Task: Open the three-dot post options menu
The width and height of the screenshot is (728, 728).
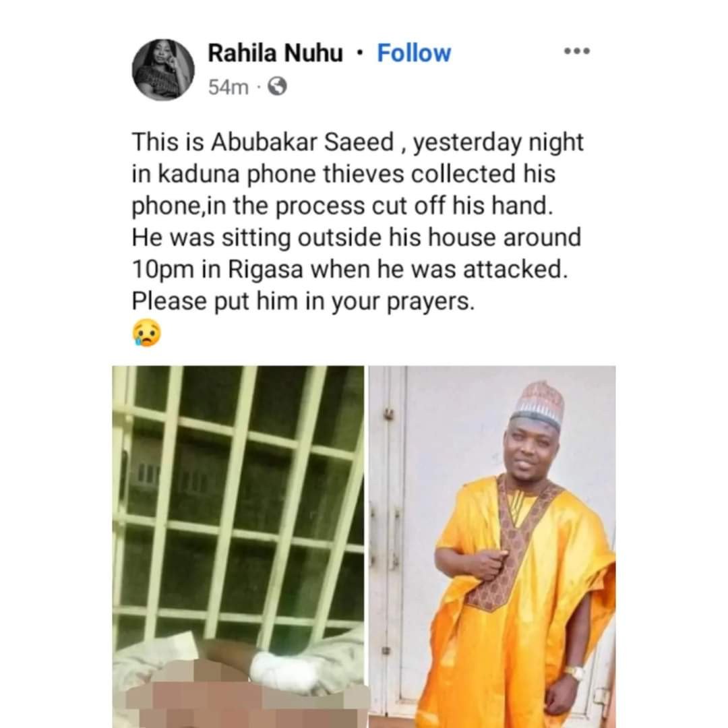Action: click(x=577, y=51)
